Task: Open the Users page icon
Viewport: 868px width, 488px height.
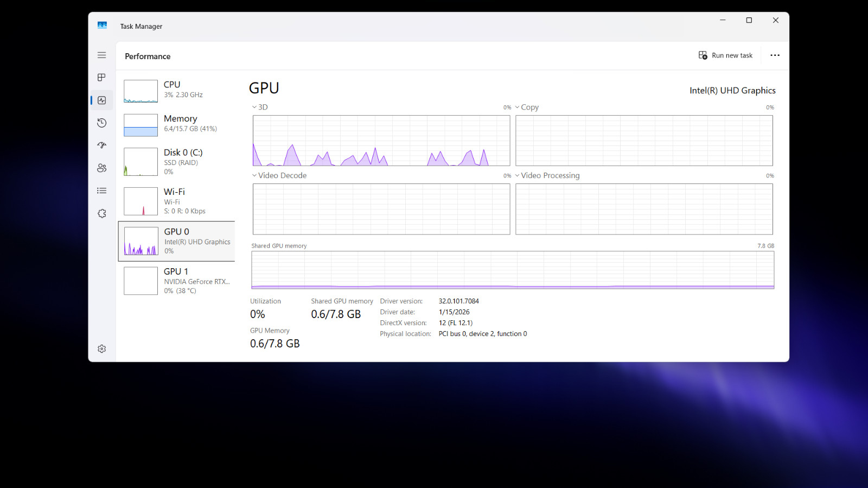Action: click(x=101, y=168)
